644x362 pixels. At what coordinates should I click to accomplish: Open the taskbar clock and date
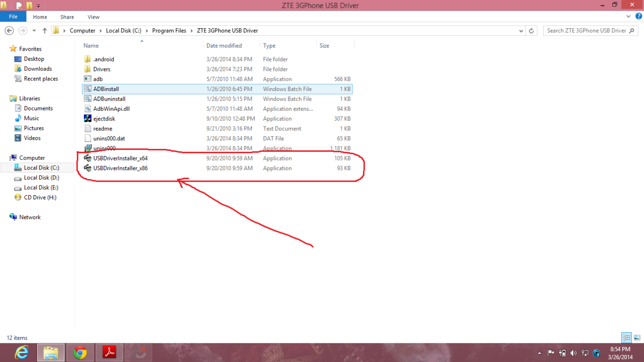pyautogui.click(x=620, y=353)
